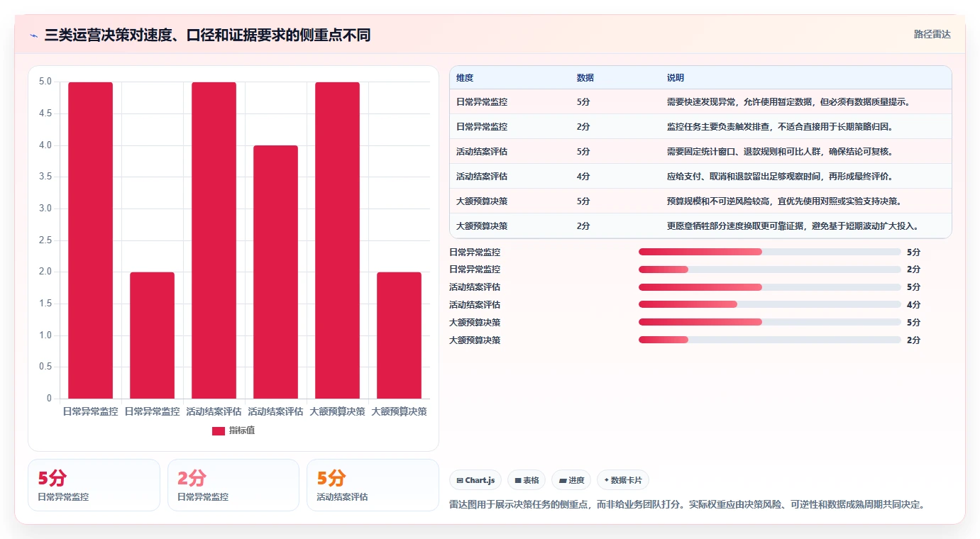Open the pink 2分 日常异常监控 stat card
The width and height of the screenshot is (980, 539).
[233, 485]
